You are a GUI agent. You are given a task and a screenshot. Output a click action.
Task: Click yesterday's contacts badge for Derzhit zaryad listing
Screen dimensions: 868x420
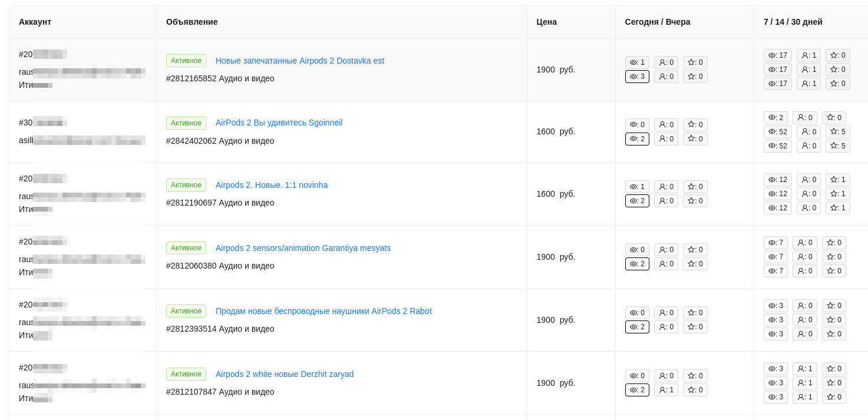(x=666, y=390)
